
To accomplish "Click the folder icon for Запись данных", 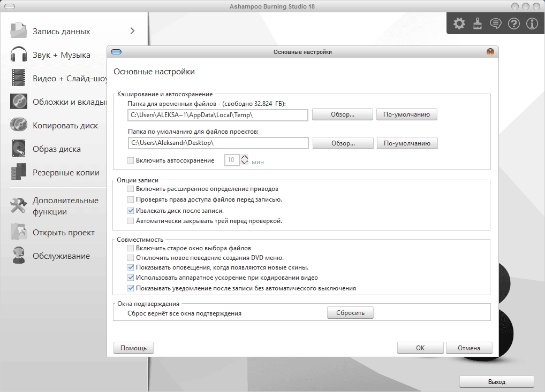I will pyautogui.click(x=18, y=30).
